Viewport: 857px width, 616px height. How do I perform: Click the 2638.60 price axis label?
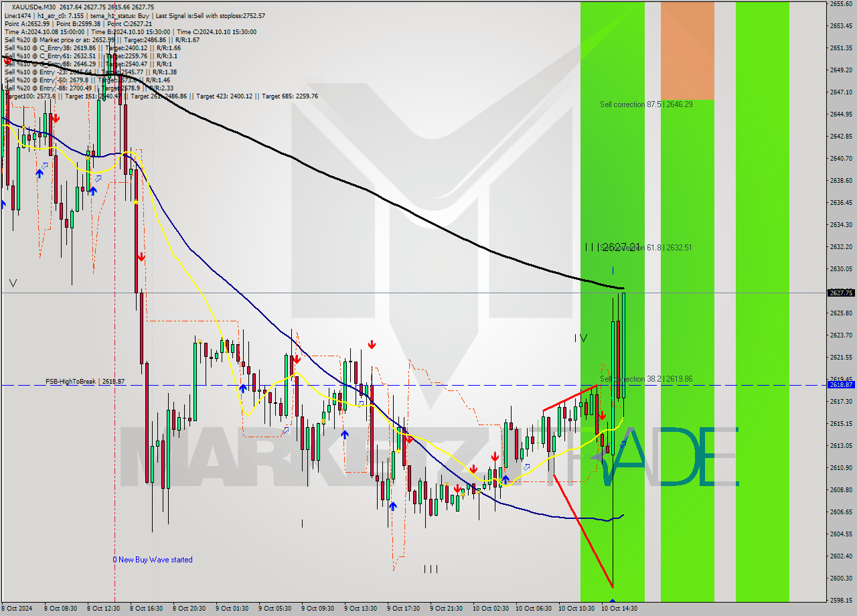tap(841, 180)
